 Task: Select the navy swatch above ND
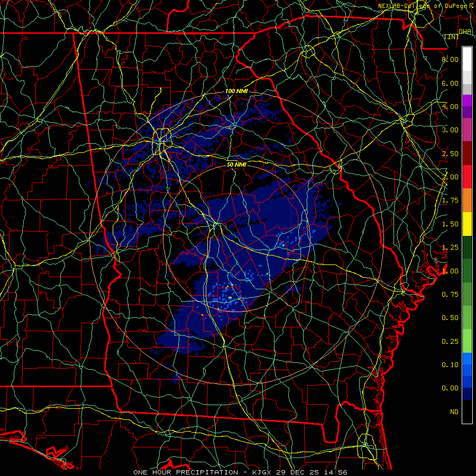(467, 394)
